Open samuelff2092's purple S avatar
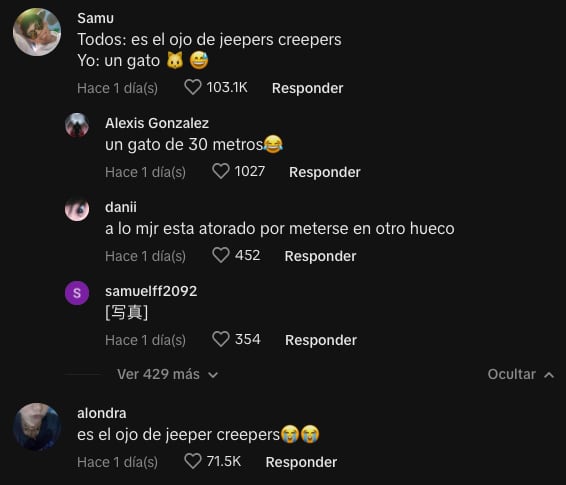 77,293
